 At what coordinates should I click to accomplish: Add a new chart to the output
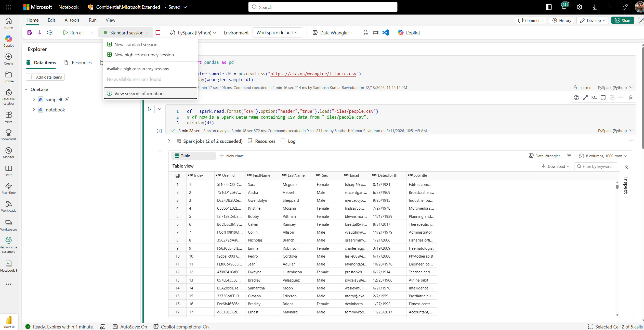coord(231,156)
